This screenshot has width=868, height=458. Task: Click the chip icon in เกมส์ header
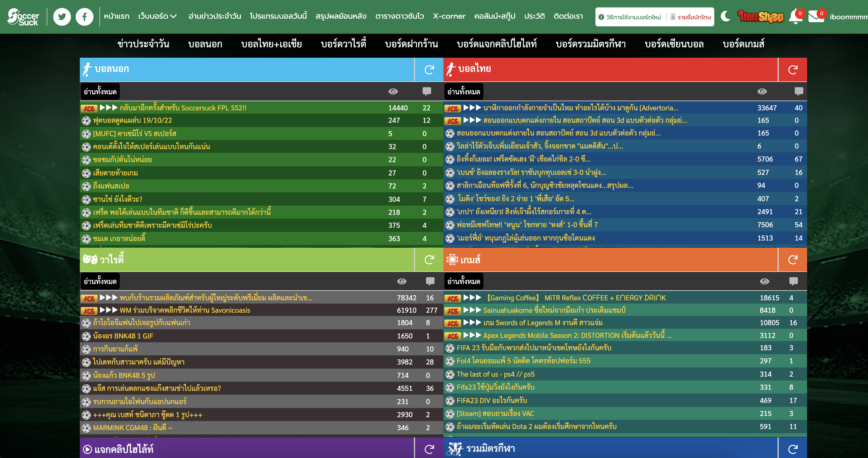[x=452, y=259]
